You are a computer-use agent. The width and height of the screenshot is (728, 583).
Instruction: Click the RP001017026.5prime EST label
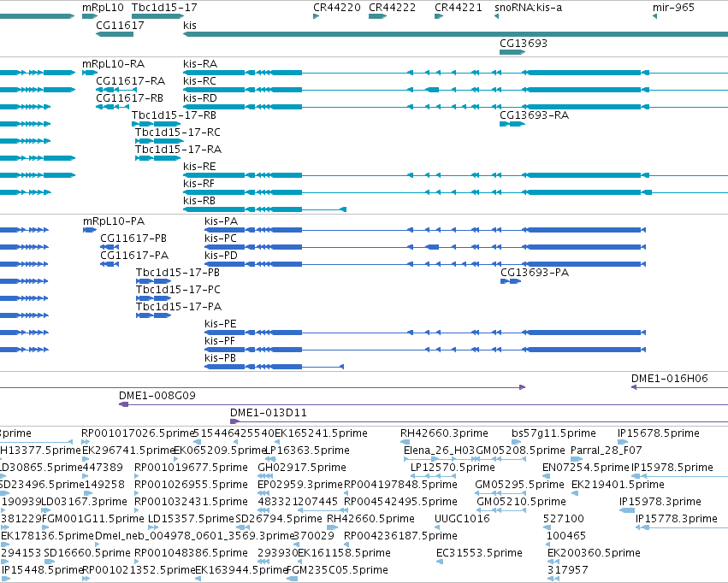click(x=138, y=433)
